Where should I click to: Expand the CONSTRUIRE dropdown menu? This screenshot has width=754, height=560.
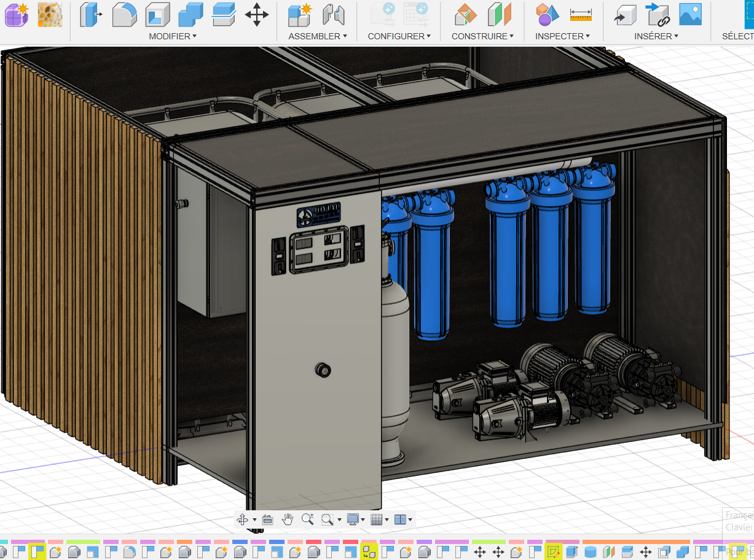pos(483,36)
